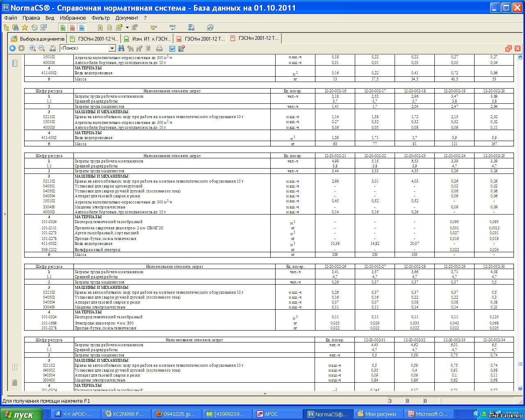525x420 pixels.
Task: Click the document-with-red-mark toolbar icon
Action: 182,48
